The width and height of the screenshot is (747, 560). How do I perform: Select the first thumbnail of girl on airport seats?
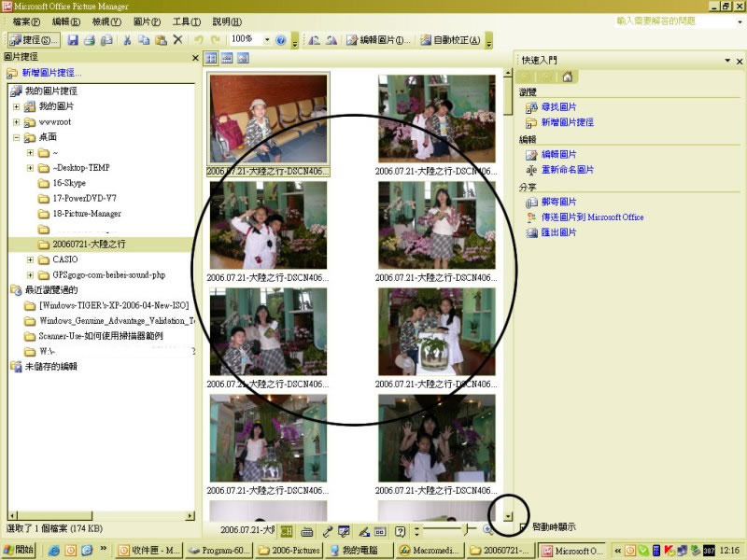269,119
